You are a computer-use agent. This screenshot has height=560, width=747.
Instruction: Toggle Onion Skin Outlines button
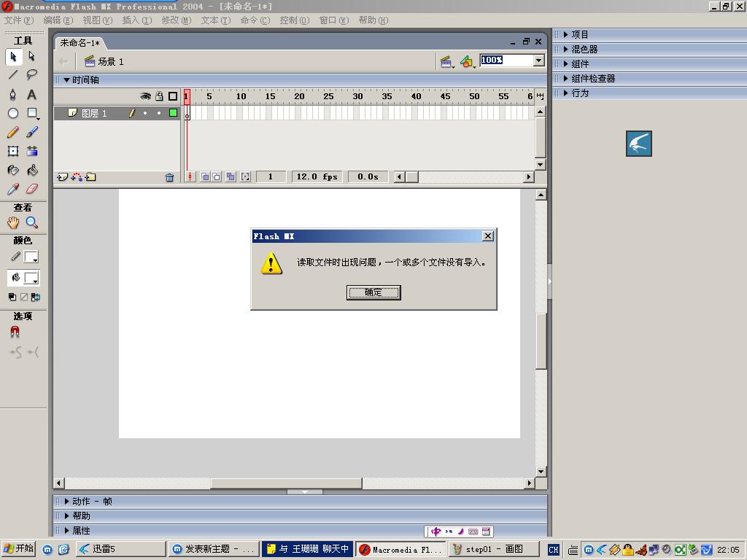[x=216, y=177]
